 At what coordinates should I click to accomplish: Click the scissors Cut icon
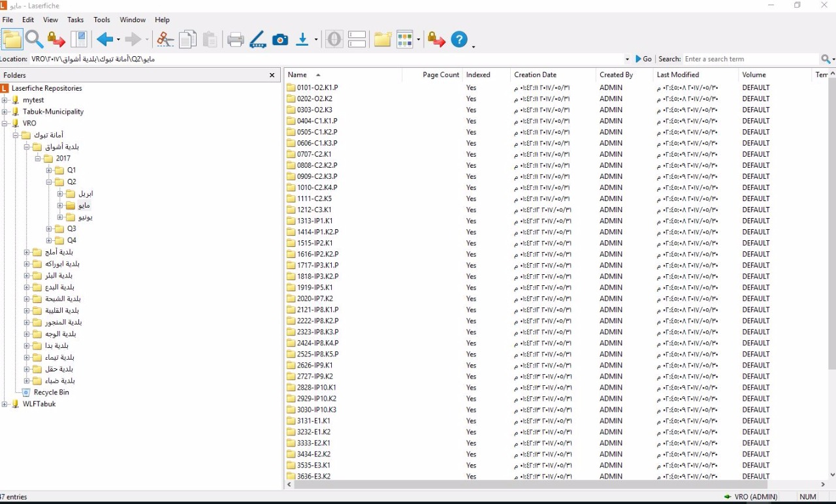pos(165,40)
